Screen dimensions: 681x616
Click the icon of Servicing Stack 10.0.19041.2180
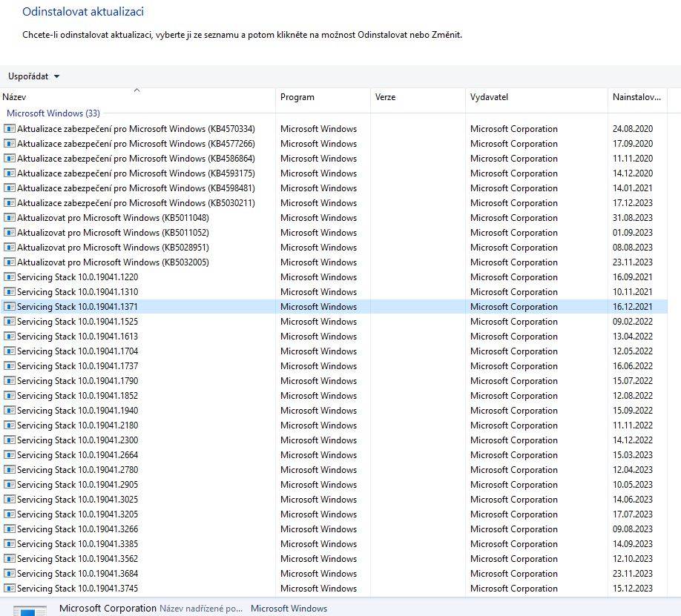coord(10,425)
